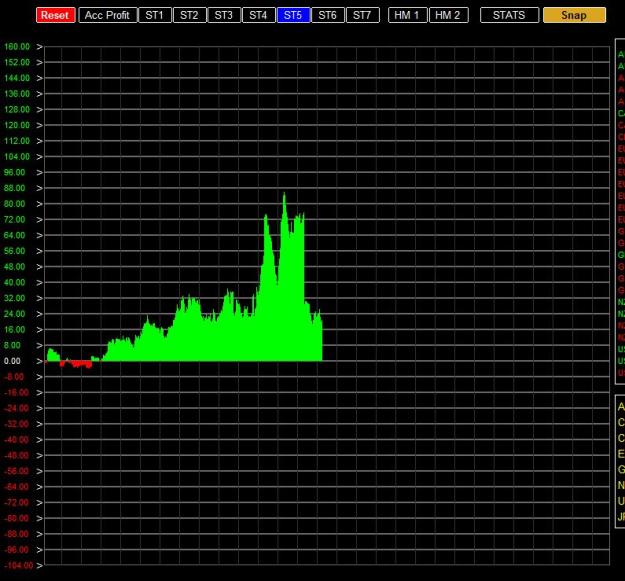Viewport: 625px width, 581px height.
Task: Click the arrow next to 40.00
Action: point(39,283)
